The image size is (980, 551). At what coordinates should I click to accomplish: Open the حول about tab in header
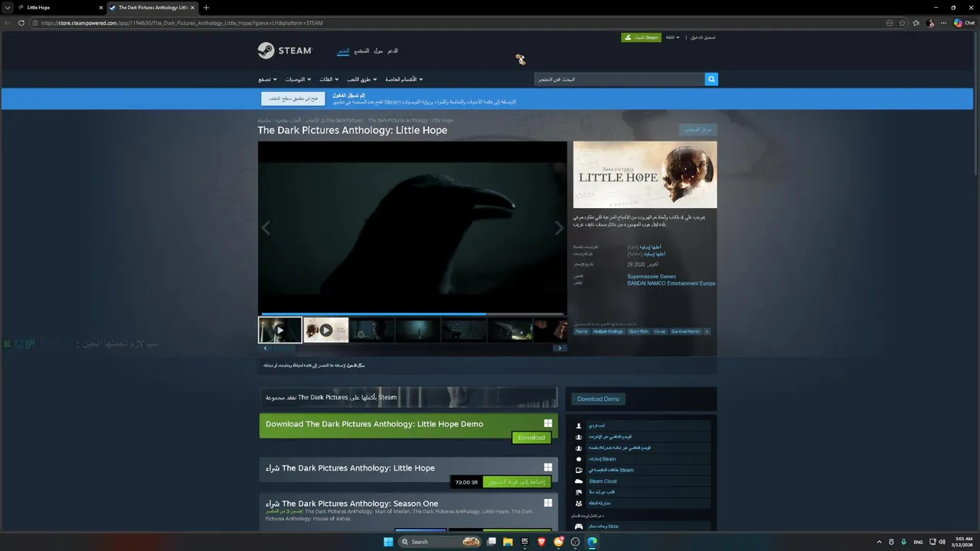378,51
